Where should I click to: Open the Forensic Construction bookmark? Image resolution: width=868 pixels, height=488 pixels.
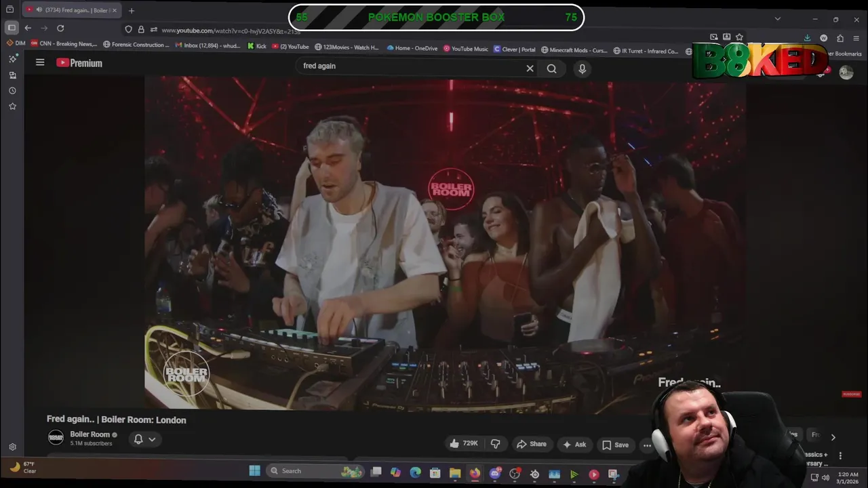coord(136,45)
